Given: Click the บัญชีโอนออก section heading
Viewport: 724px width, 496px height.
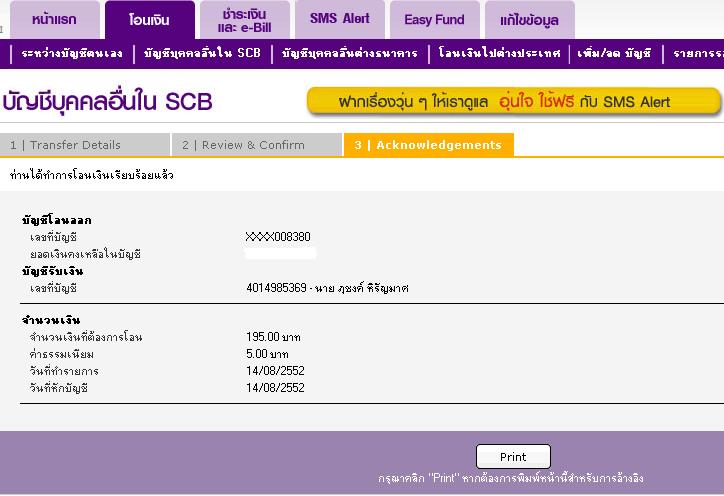Looking at the screenshot, I should coord(57,220).
